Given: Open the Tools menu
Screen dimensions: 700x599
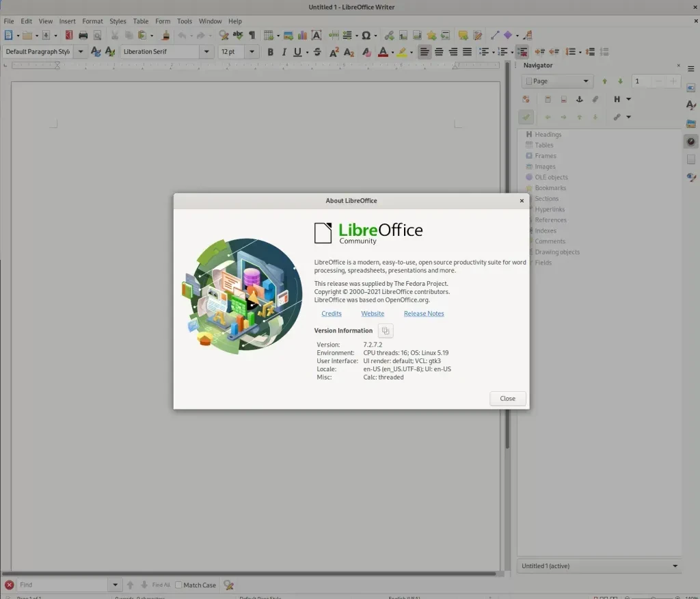Looking at the screenshot, I should tap(185, 21).
